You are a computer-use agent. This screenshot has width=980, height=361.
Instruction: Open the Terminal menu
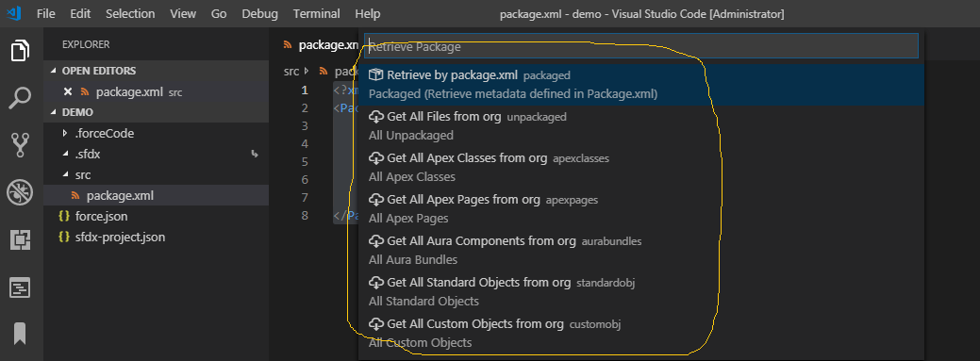[316, 14]
